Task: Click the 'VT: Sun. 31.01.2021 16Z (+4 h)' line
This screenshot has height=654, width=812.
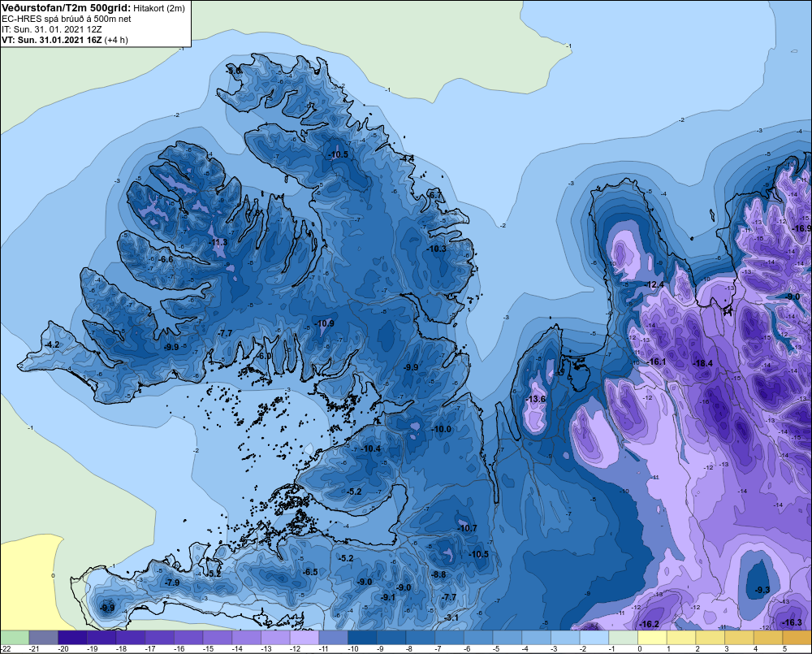Action: coord(65,40)
